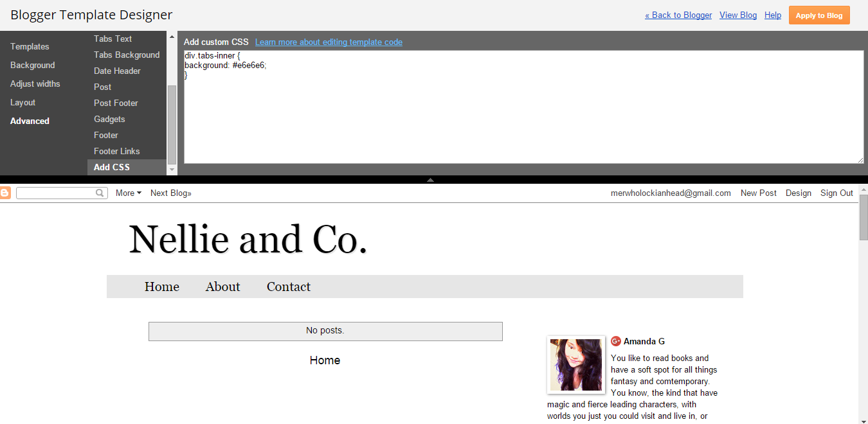Open the Help link
This screenshot has height=424, width=868.
pyautogui.click(x=773, y=15)
